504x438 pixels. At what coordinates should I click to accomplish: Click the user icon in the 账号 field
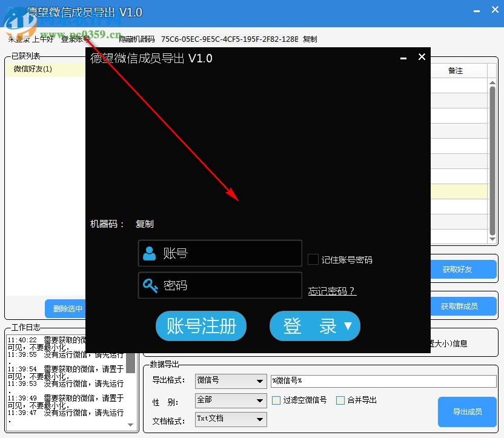[150, 253]
